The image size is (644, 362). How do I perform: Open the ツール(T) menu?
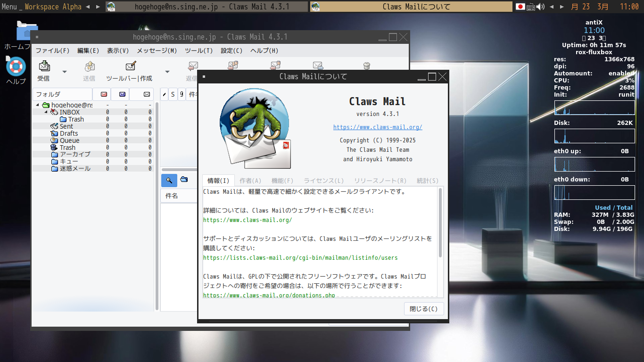click(198, 50)
